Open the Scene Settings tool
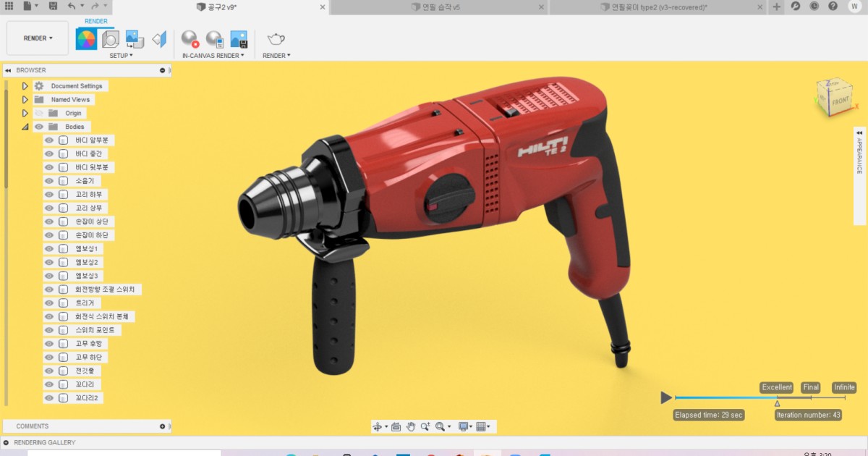This screenshot has width=868, height=456. [x=110, y=38]
